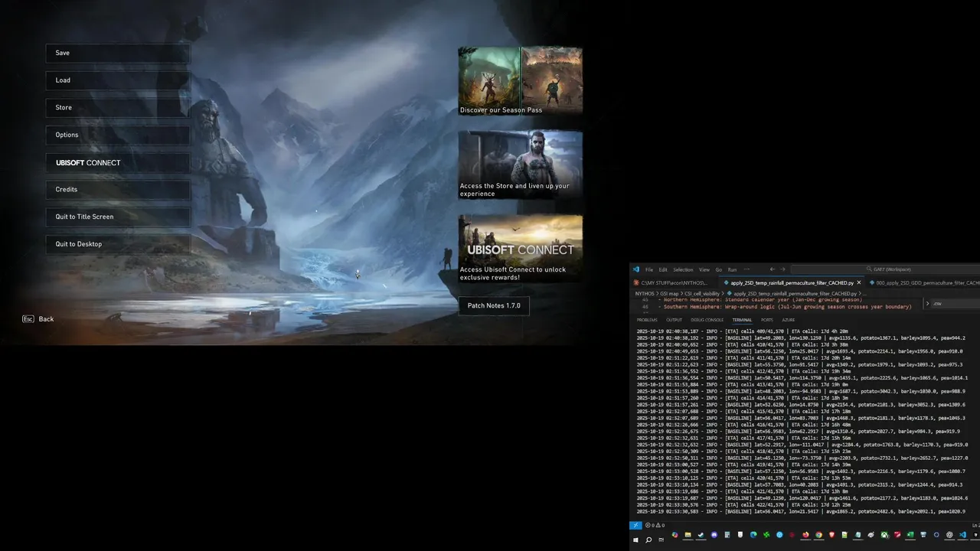The height and width of the screenshot is (551, 980).
Task: Choose Quit to Desktop
Action: point(117,244)
